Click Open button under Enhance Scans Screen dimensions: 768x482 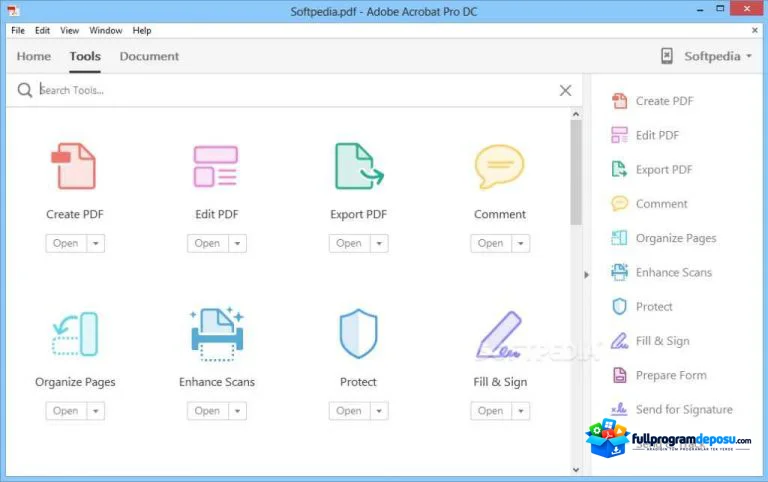tap(208, 411)
